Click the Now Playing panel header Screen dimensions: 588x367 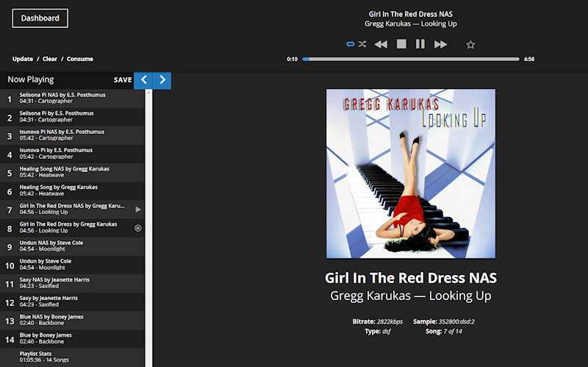[31, 80]
